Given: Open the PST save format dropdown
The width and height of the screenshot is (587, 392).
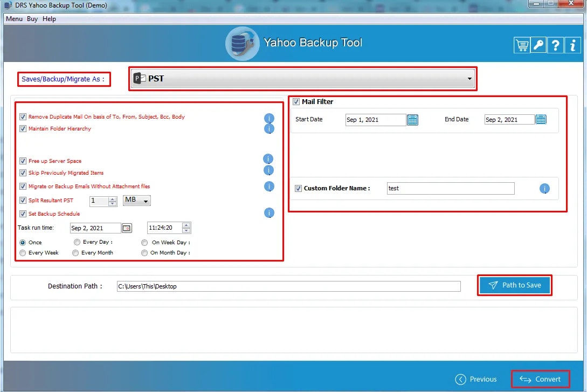Looking at the screenshot, I should coord(303,79).
